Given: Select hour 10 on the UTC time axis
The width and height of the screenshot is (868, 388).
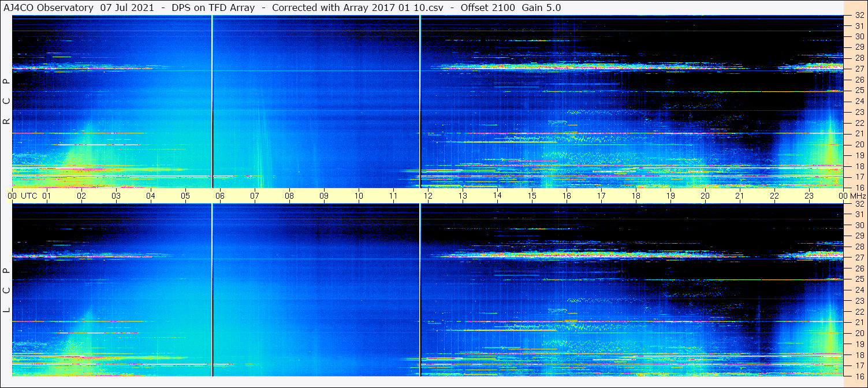Looking at the screenshot, I should [359, 196].
